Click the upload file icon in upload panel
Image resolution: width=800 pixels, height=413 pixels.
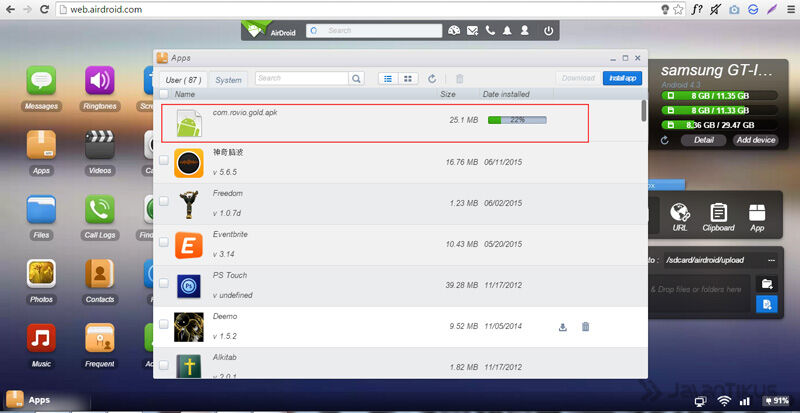[x=767, y=304]
